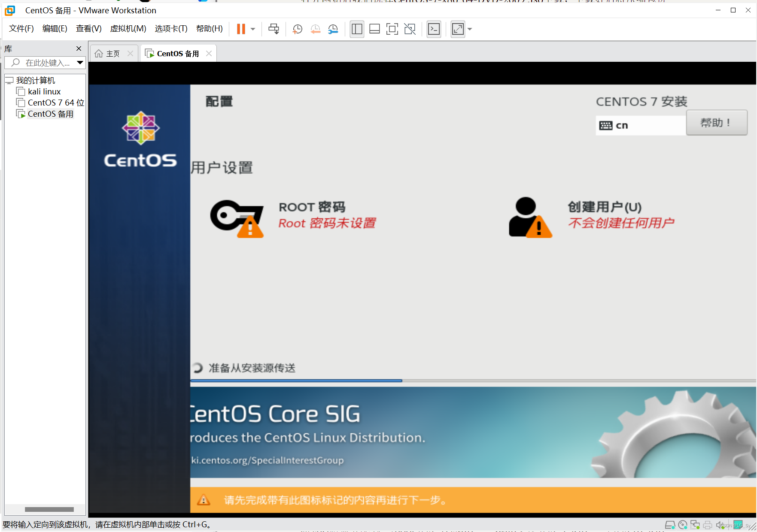Open the 选项卡(T) menu

[171, 29]
